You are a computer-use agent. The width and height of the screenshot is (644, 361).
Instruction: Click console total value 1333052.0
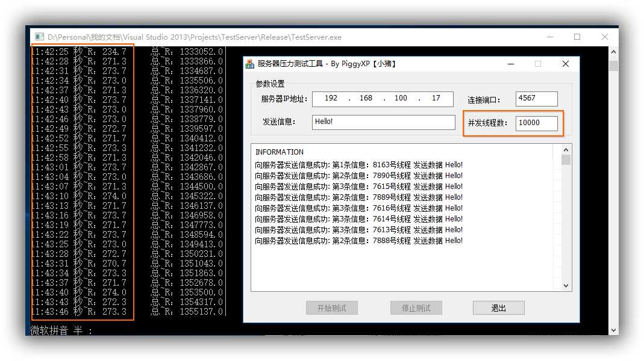(x=201, y=52)
